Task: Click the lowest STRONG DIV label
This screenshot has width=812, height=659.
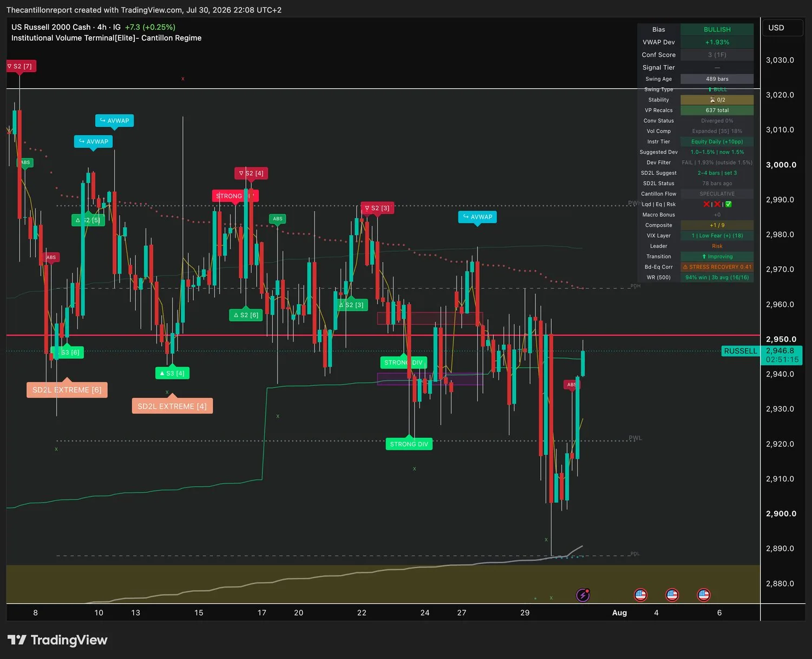Action: point(409,444)
